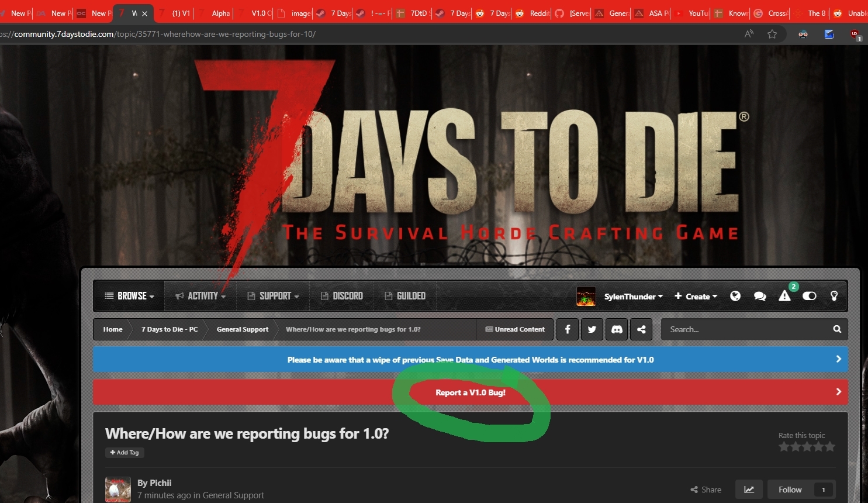Open the masked-face extension icon in browser toolbar
This screenshot has height=503, width=868.
[x=803, y=34]
